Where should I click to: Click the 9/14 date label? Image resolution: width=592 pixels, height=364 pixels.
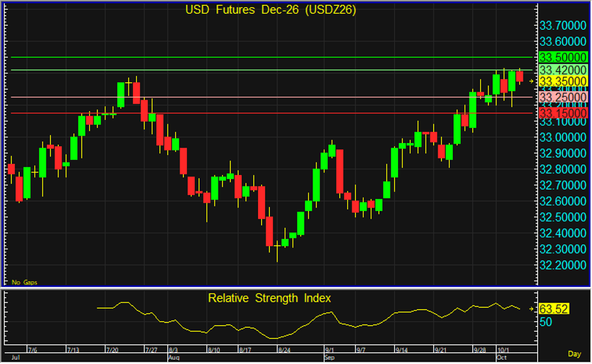click(x=401, y=350)
